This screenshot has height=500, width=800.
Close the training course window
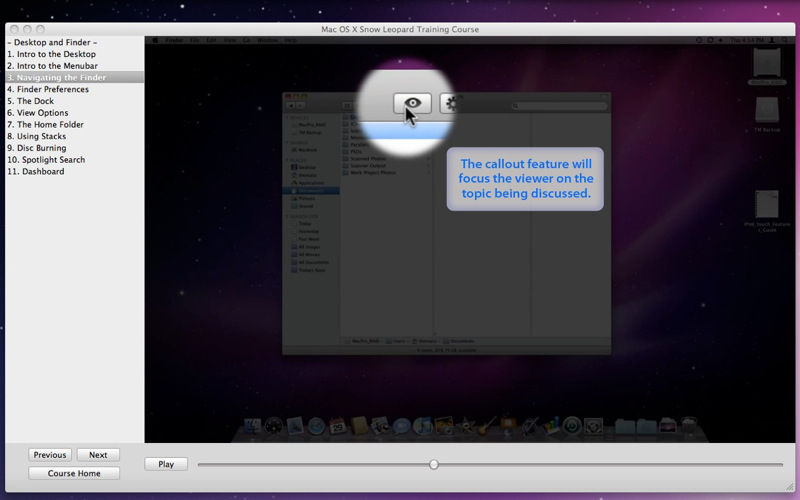14,29
